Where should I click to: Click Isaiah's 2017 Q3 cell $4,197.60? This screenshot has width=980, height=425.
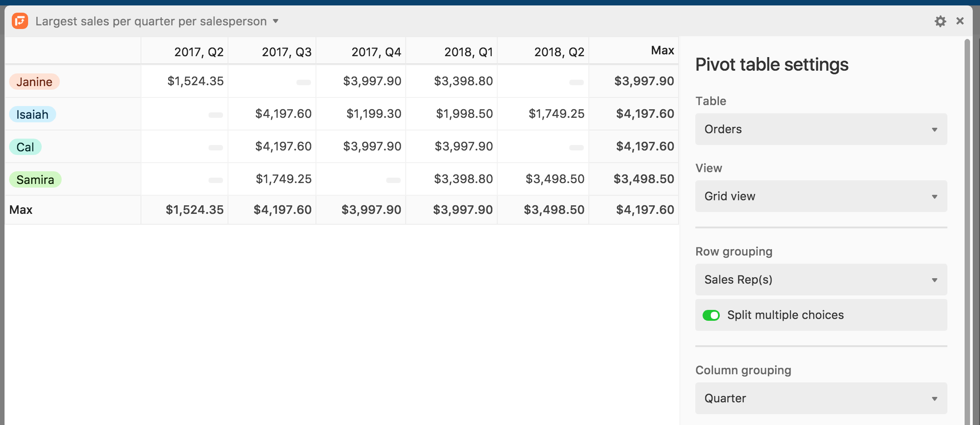pyautogui.click(x=283, y=114)
